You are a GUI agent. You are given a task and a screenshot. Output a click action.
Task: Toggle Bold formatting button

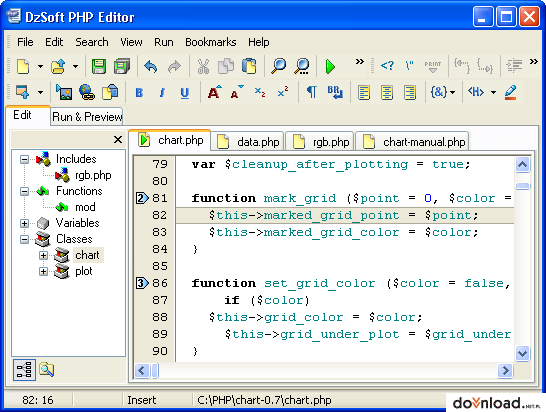139,93
